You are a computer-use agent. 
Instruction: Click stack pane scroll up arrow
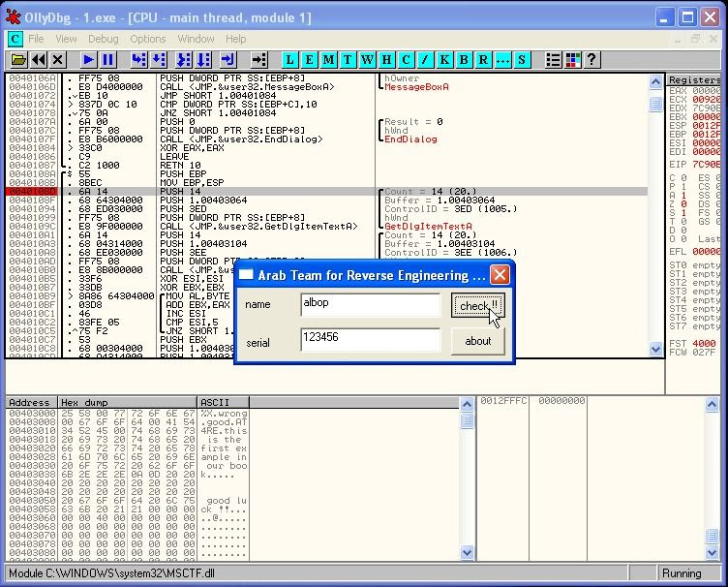(712, 405)
